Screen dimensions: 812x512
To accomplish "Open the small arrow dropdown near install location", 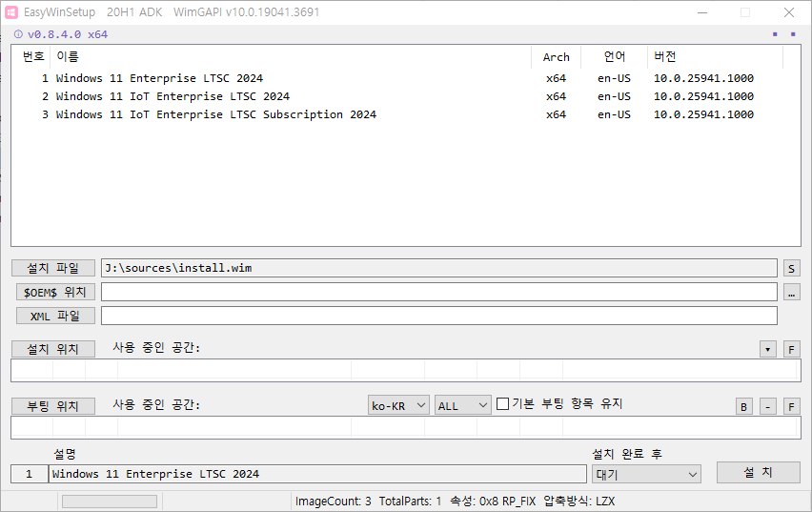I will pos(767,349).
